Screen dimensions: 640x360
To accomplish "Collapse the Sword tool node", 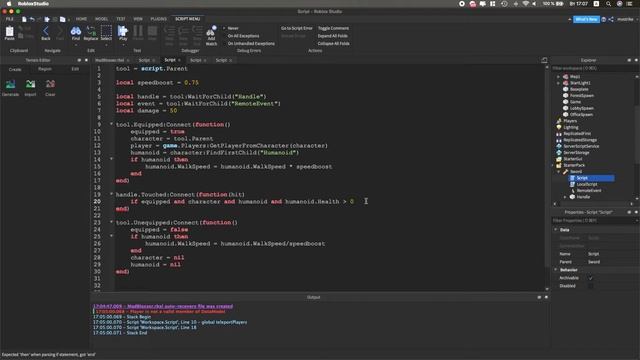I will (x=559, y=171).
